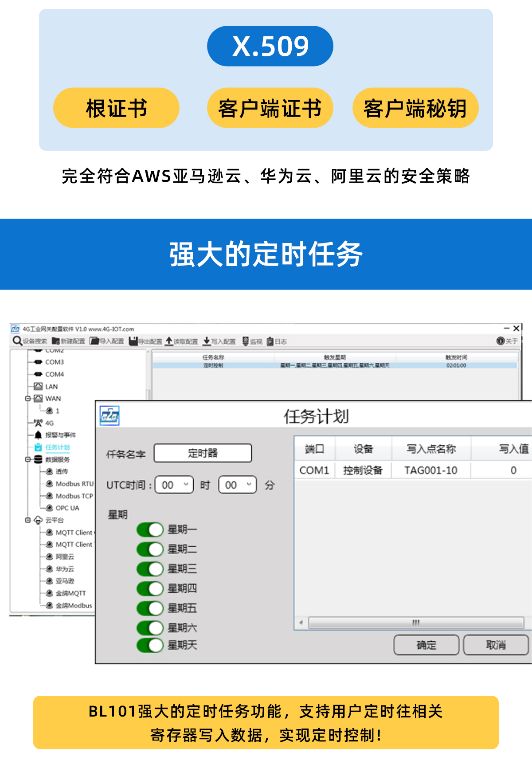Viewport: 532px width, 764px height.
Task: Click the 新建配置 toolbar icon
Action: (x=56, y=341)
